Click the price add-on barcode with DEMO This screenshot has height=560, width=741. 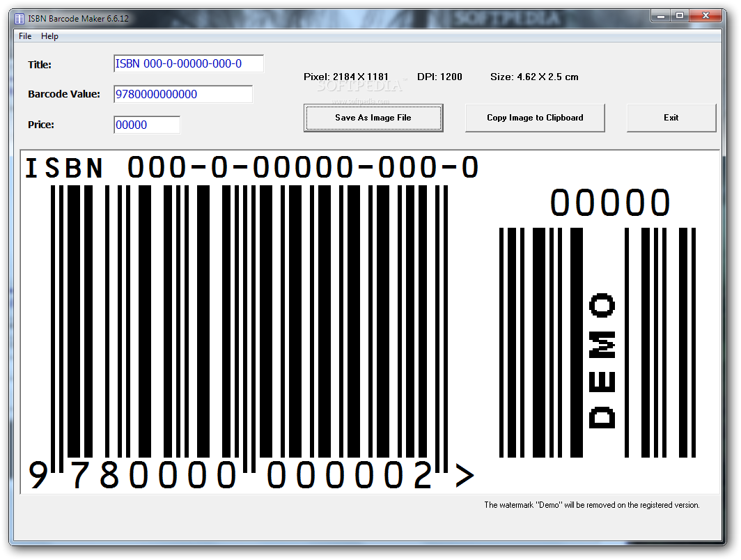(598, 343)
